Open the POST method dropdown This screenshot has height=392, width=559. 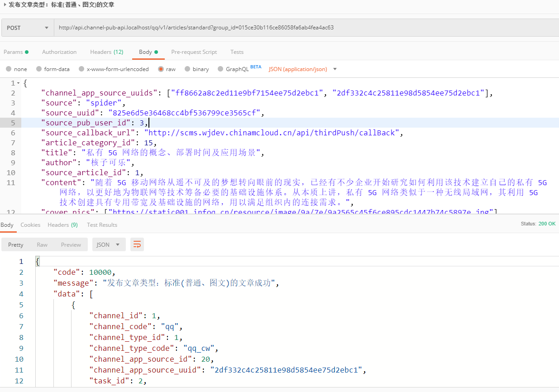[x=28, y=28]
